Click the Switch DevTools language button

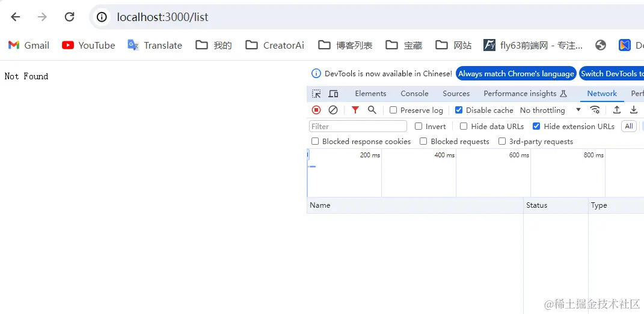pyautogui.click(x=612, y=74)
